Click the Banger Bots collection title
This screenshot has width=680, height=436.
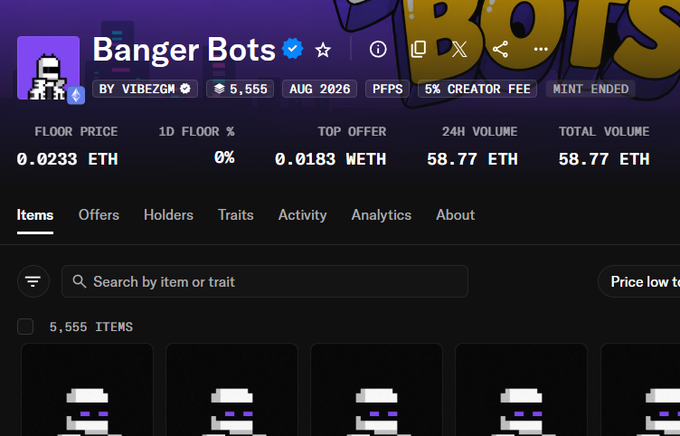(184, 50)
